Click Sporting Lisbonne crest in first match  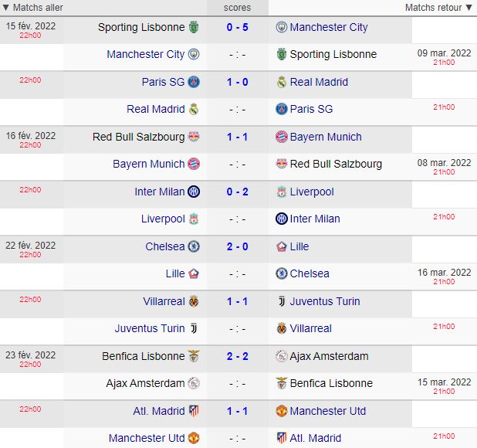pyautogui.click(x=194, y=27)
